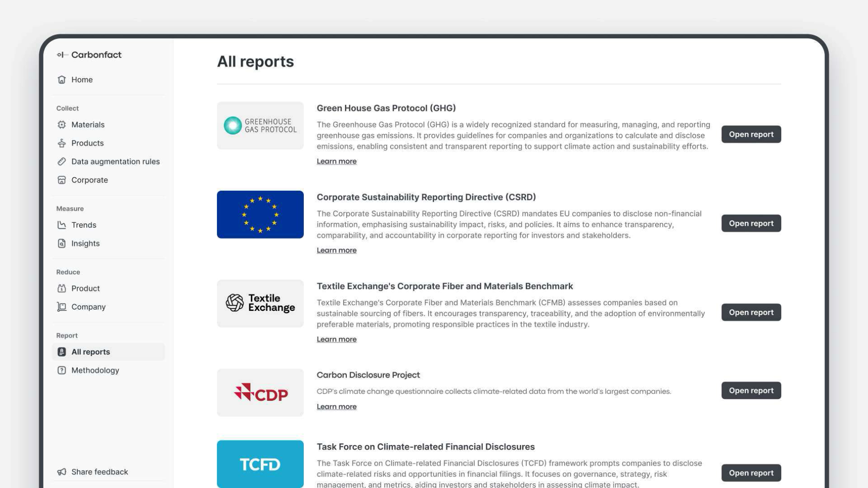
Task: Click the Trends chart icon
Action: click(62, 225)
